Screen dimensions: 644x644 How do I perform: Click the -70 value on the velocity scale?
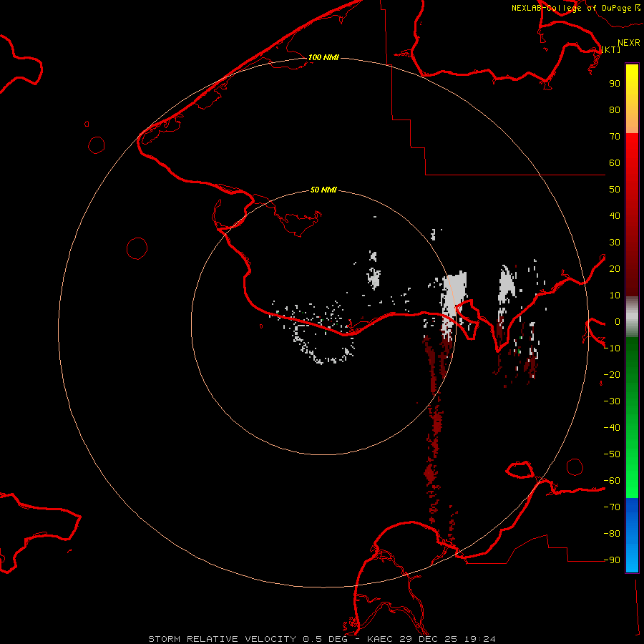[x=612, y=507]
